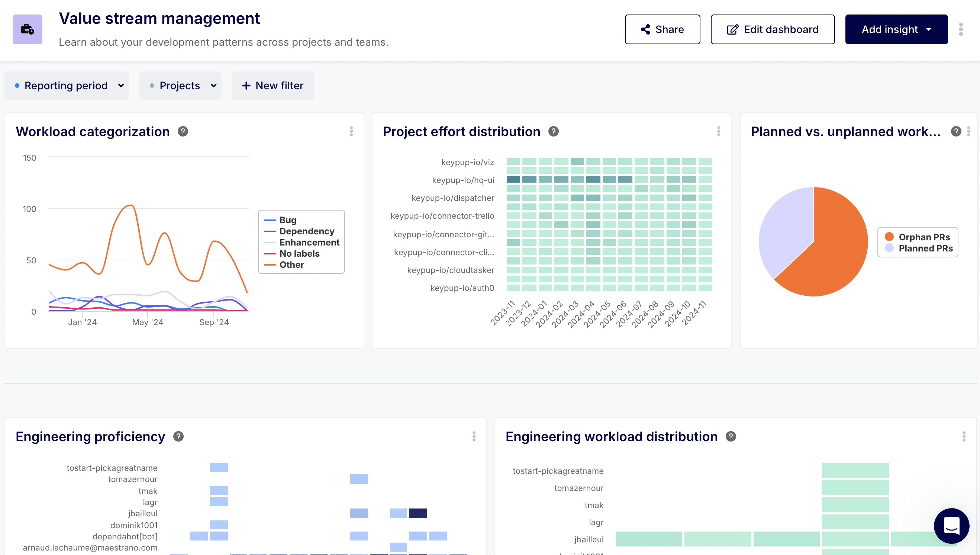Open the Add insight dropdown
Viewport: 980px width, 555px height.
click(x=896, y=29)
